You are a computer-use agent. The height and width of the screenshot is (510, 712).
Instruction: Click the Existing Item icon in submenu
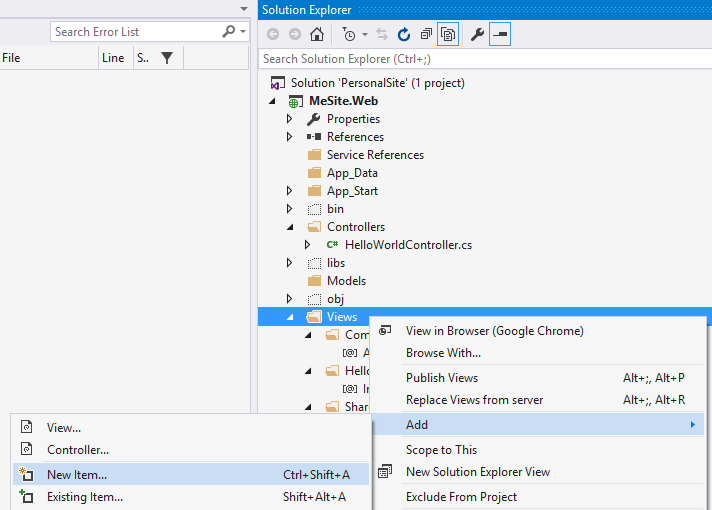(x=26, y=496)
